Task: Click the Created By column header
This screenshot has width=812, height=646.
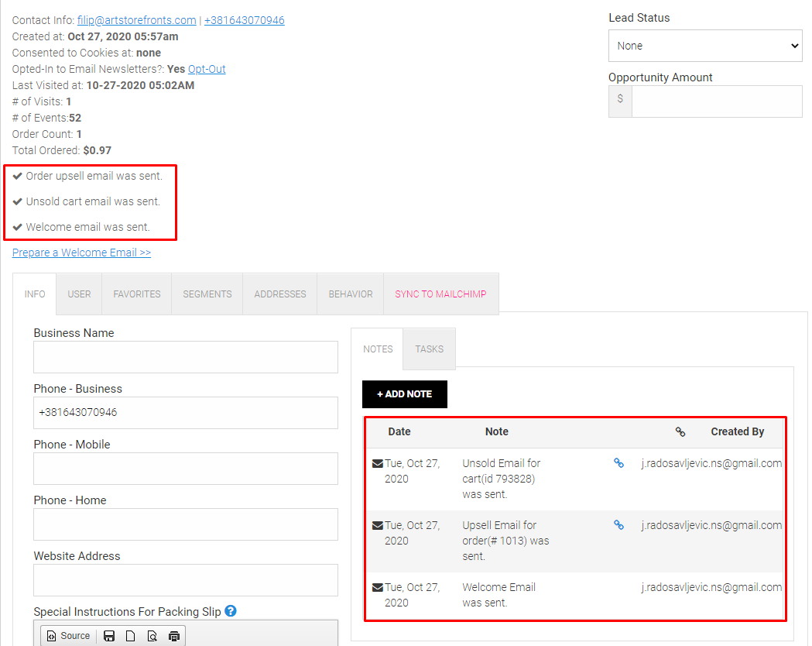Action: 738,431
